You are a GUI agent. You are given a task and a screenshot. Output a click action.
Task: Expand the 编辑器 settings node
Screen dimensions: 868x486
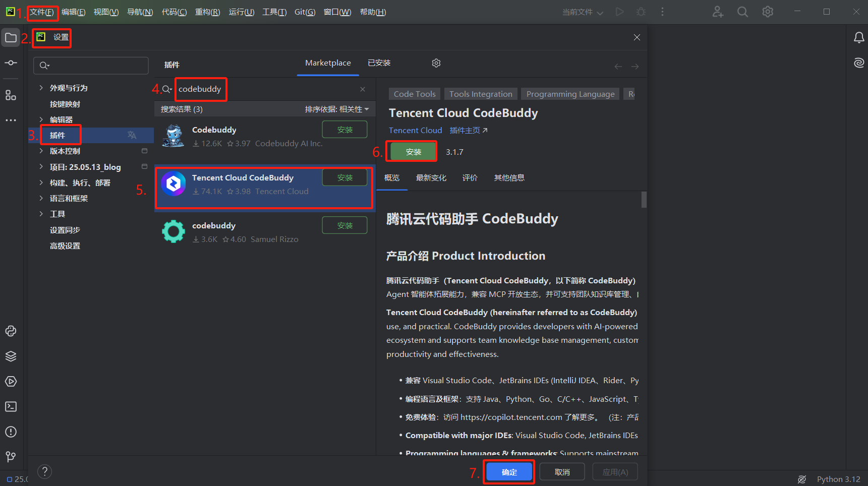tap(41, 119)
